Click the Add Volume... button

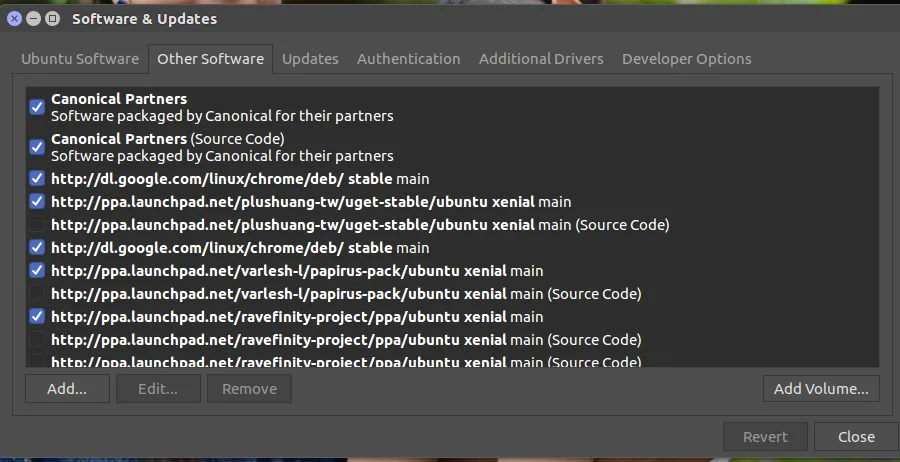pos(820,389)
